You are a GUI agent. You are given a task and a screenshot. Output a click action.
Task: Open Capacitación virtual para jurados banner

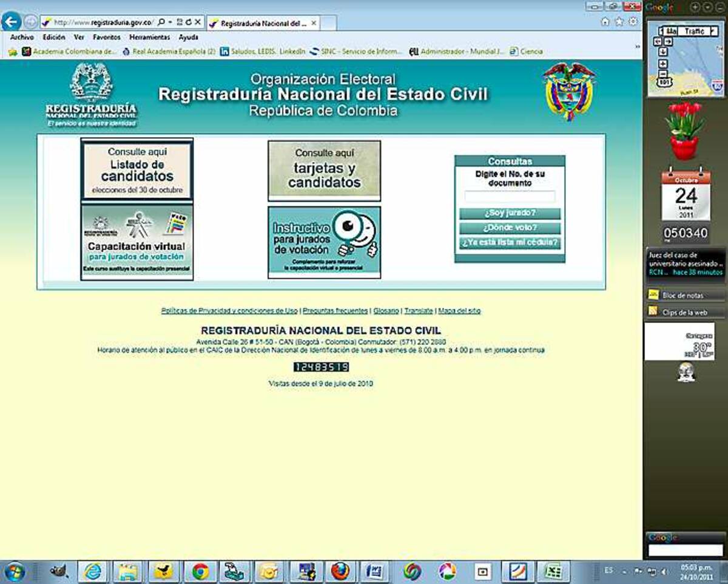point(137,242)
